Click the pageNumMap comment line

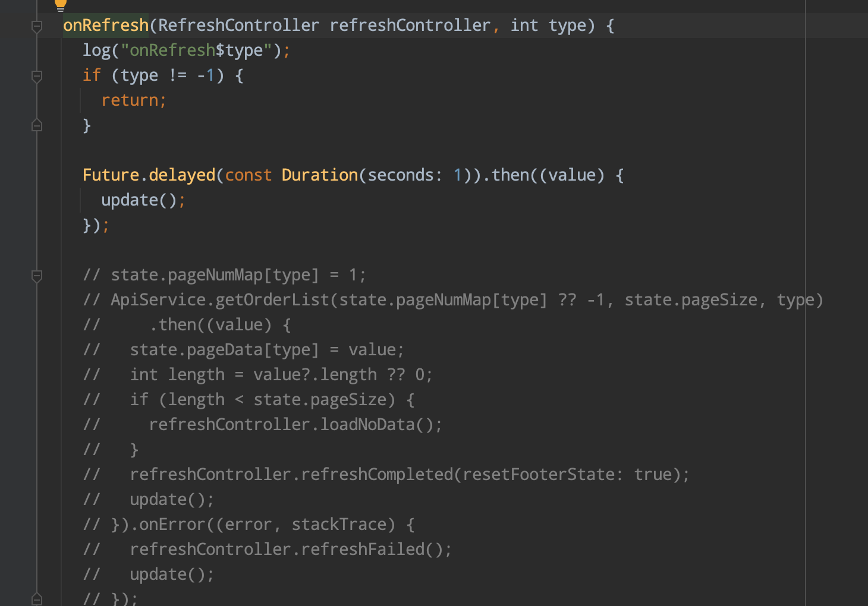click(223, 274)
